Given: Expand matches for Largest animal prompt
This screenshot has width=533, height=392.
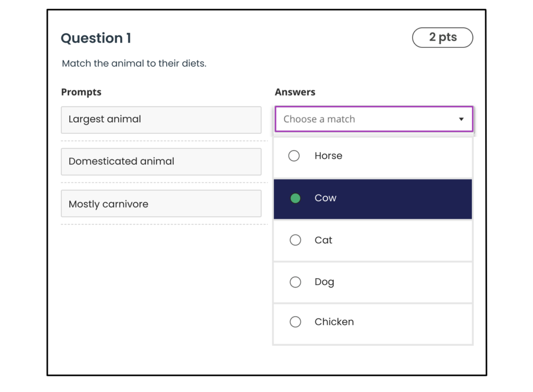Looking at the screenshot, I should tap(373, 119).
